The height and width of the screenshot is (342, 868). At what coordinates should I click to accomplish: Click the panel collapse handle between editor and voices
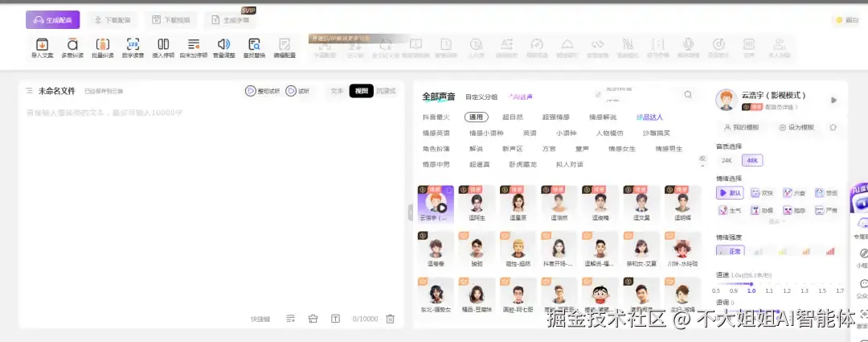[x=410, y=212]
